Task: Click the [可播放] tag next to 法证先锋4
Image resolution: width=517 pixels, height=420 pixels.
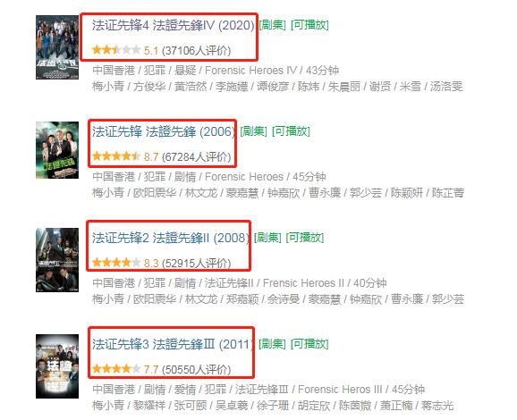Action: [x=309, y=25]
